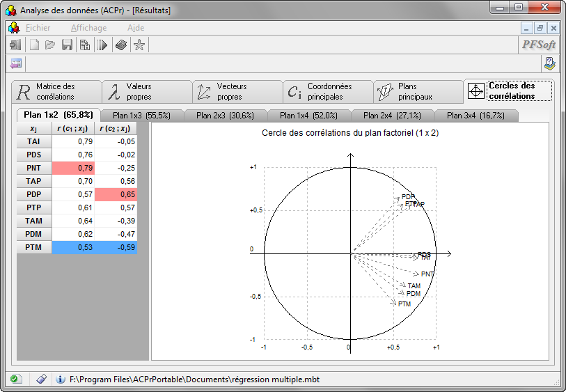Save the file with floppy disk icon

[x=68, y=45]
